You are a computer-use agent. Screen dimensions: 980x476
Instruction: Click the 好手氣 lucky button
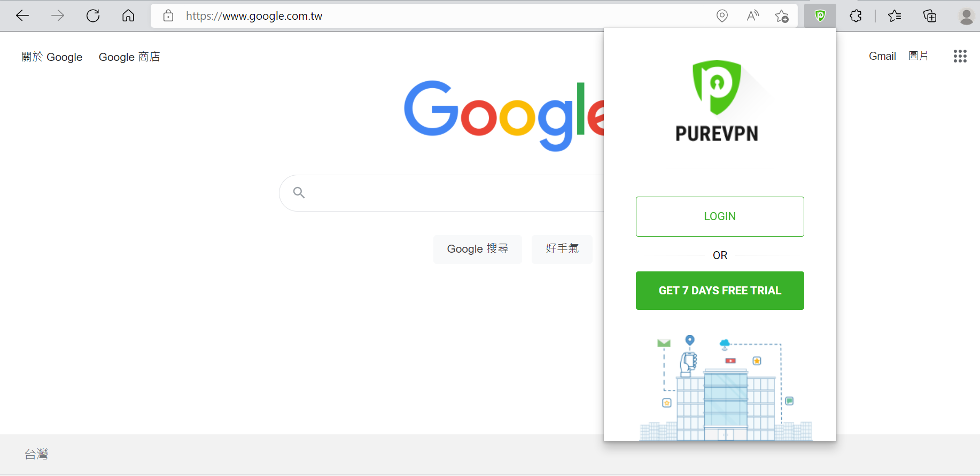[x=562, y=249]
